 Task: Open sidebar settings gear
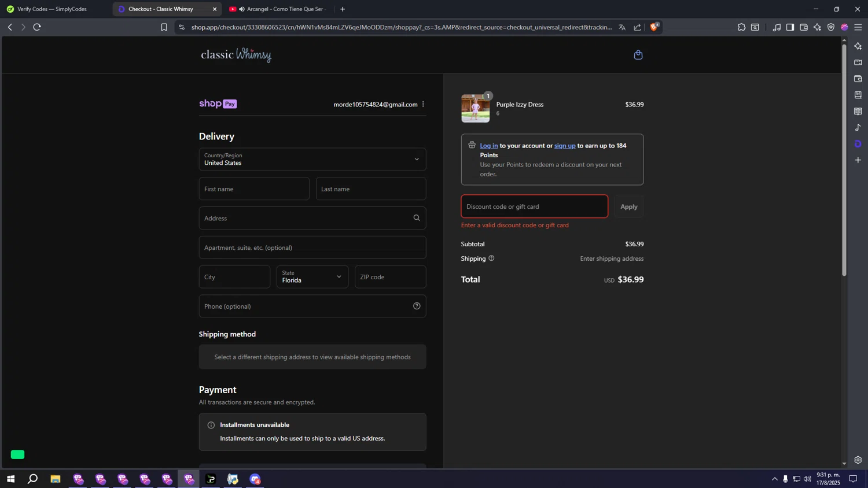coord(858,460)
